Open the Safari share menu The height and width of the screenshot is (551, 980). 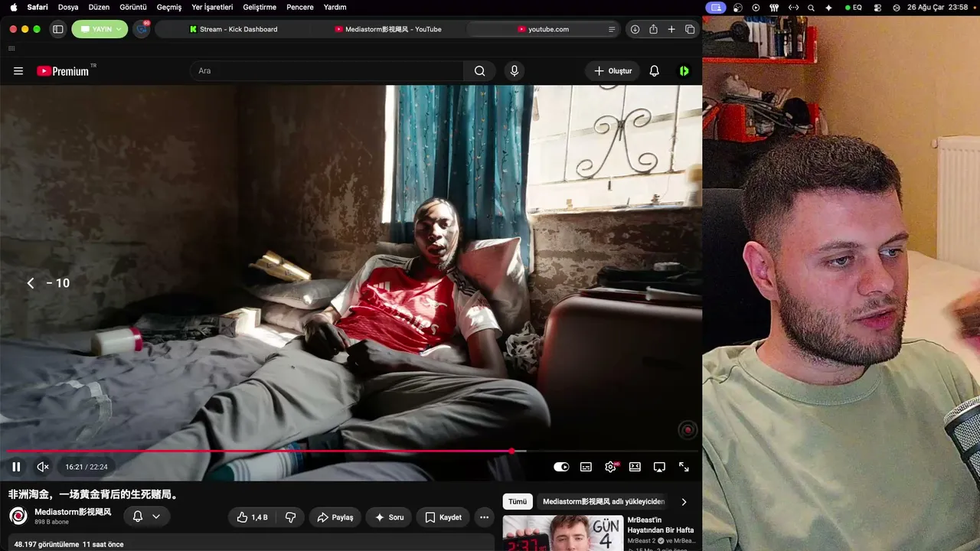(x=653, y=29)
